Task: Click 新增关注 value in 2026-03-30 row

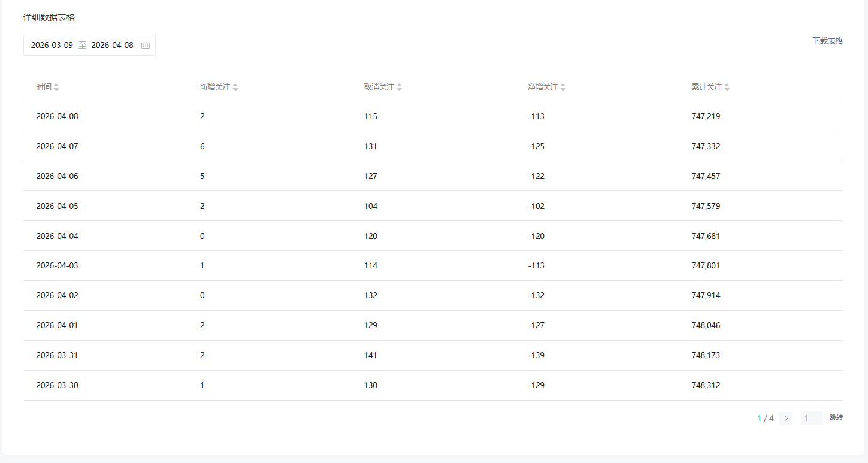Action: pos(202,385)
